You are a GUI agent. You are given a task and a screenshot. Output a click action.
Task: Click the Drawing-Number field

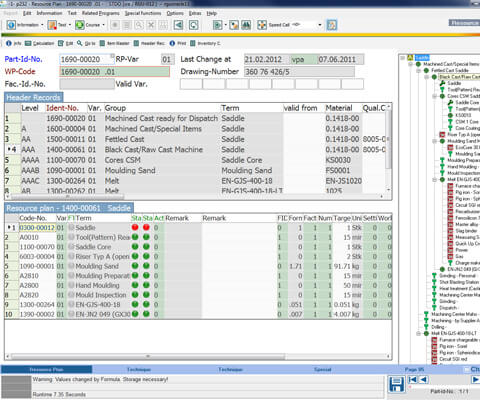tap(299, 72)
